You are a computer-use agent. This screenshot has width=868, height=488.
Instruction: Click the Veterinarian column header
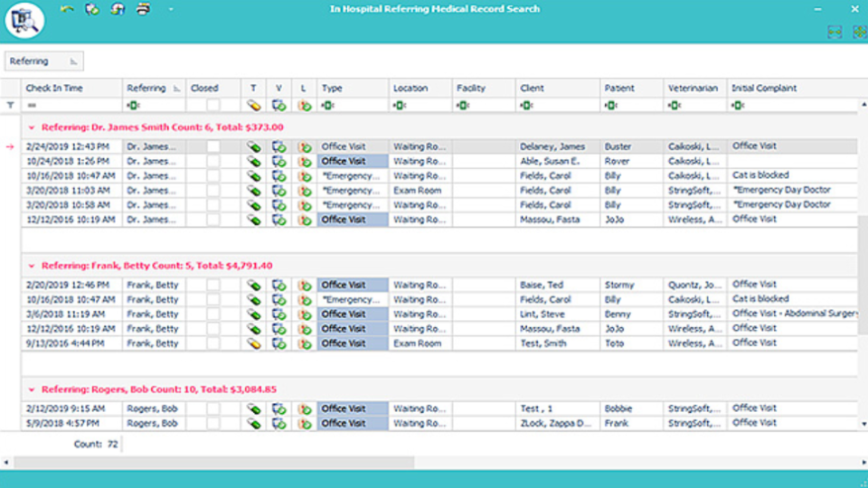coord(694,88)
